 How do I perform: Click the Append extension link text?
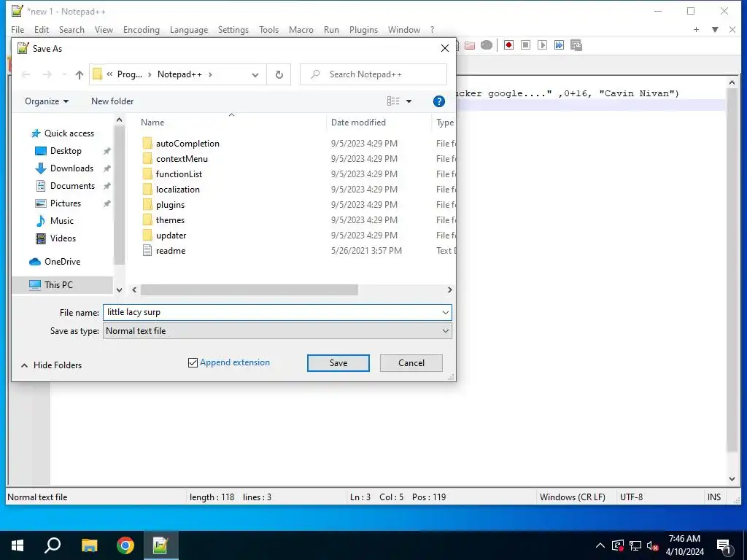pyautogui.click(x=235, y=362)
